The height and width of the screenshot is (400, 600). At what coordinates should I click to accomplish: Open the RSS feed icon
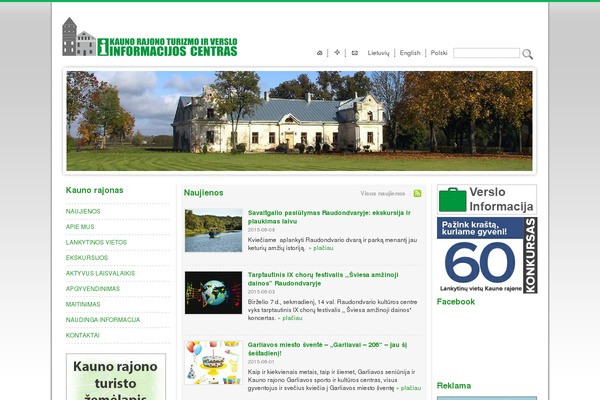tap(417, 193)
